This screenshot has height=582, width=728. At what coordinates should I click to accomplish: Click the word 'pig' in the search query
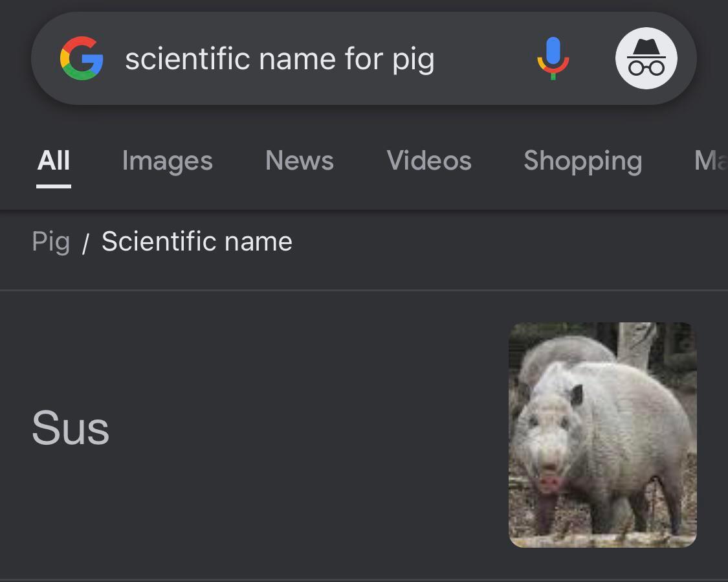(413, 60)
